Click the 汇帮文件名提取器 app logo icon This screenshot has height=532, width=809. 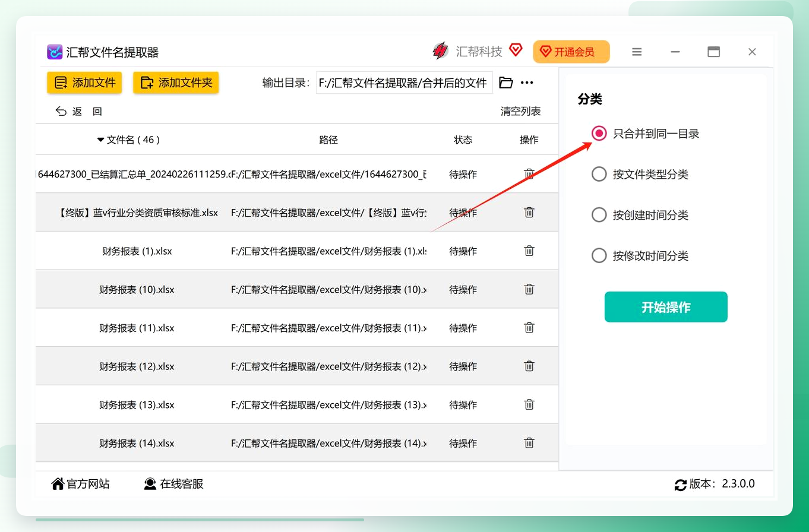pyautogui.click(x=55, y=52)
